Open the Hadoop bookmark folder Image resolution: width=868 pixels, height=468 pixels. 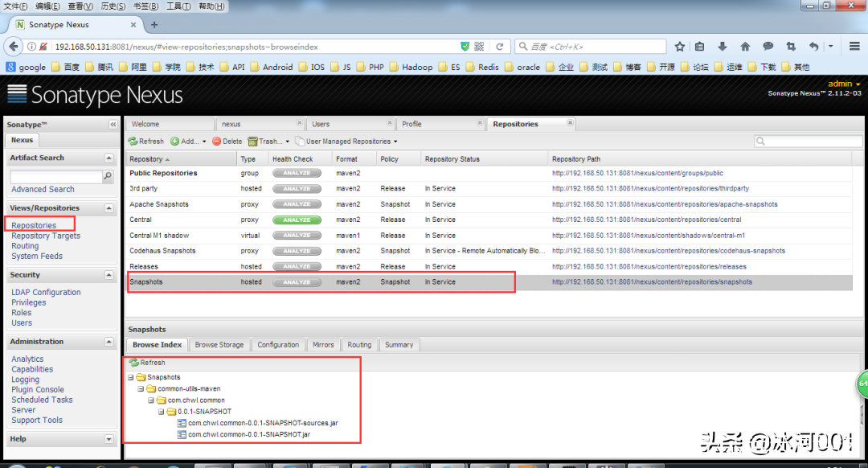click(411, 67)
